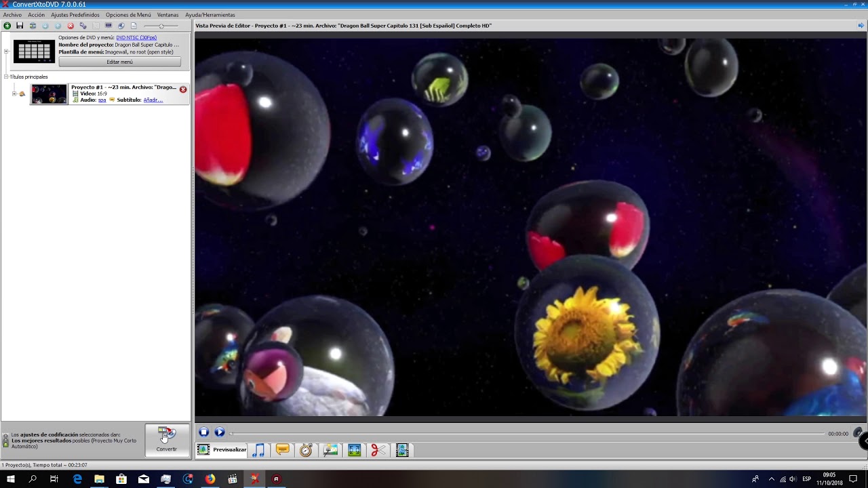Switch to the Previsualizar tab

222,450
